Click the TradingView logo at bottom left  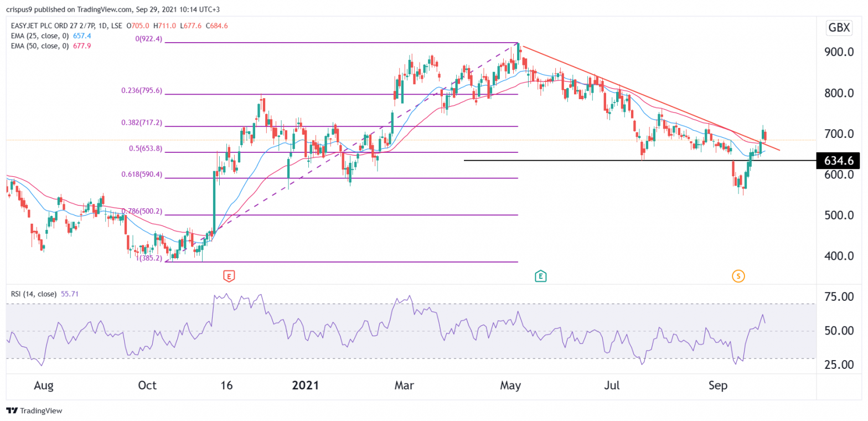[34, 411]
